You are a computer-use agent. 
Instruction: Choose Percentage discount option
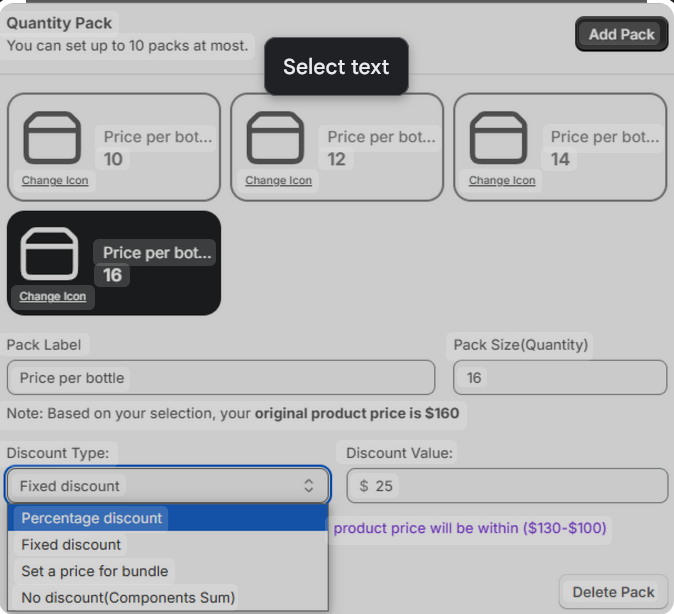[x=168, y=518]
